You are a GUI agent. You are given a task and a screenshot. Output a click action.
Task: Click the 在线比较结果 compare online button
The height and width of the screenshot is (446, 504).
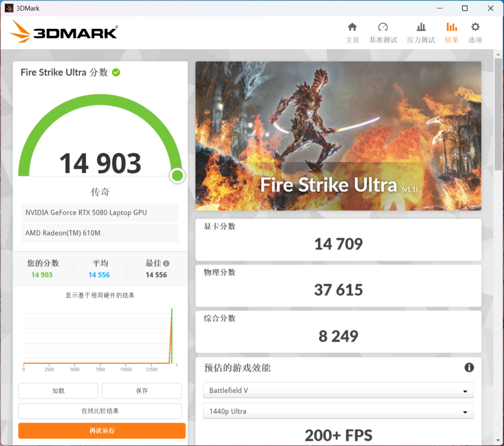click(x=100, y=411)
